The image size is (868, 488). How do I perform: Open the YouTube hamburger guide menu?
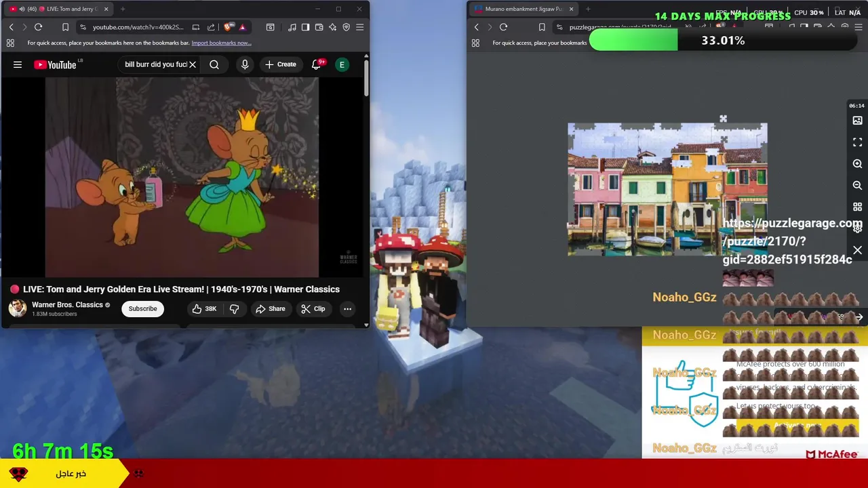(x=18, y=64)
